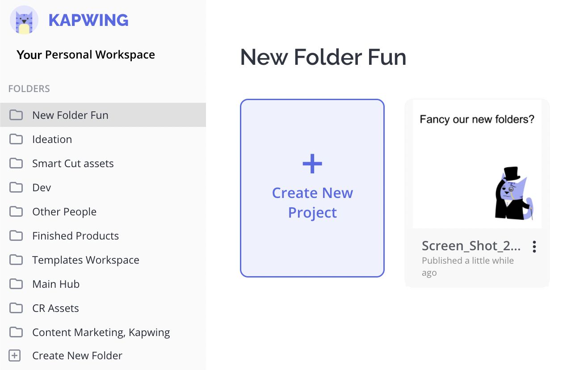Click the folder icon beside Smart Cut assets
This screenshot has height=370, width=588.
[x=16, y=164]
